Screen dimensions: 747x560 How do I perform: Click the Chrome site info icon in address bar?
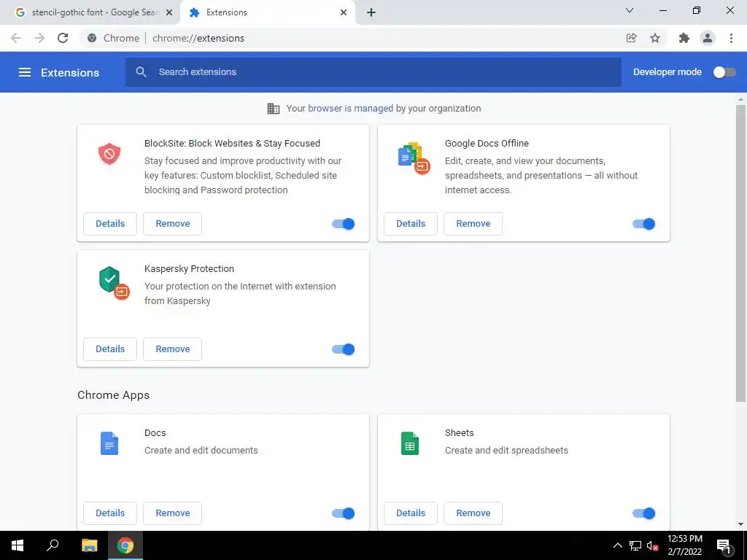click(92, 38)
